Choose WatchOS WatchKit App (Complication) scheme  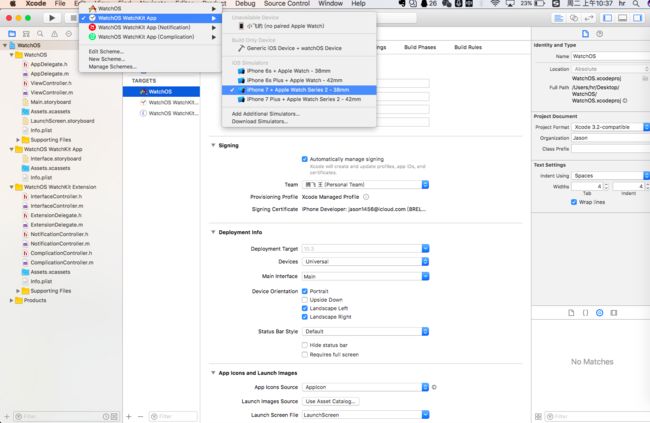[150, 37]
